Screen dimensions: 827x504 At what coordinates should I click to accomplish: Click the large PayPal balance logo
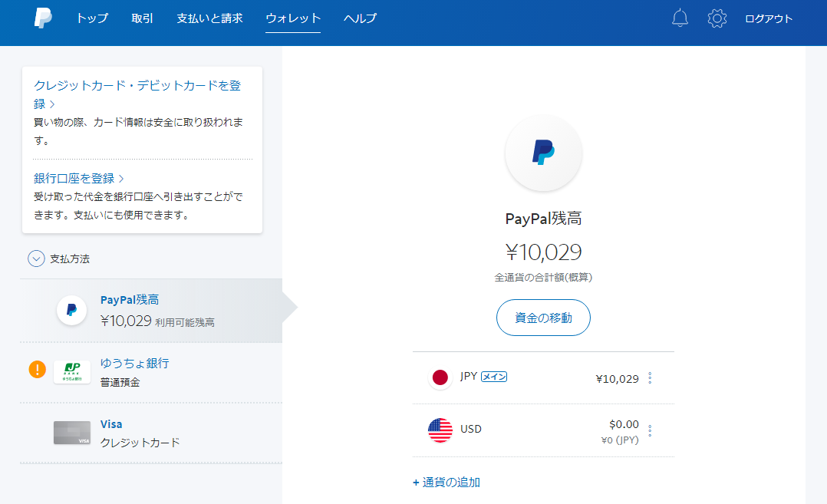click(x=543, y=153)
